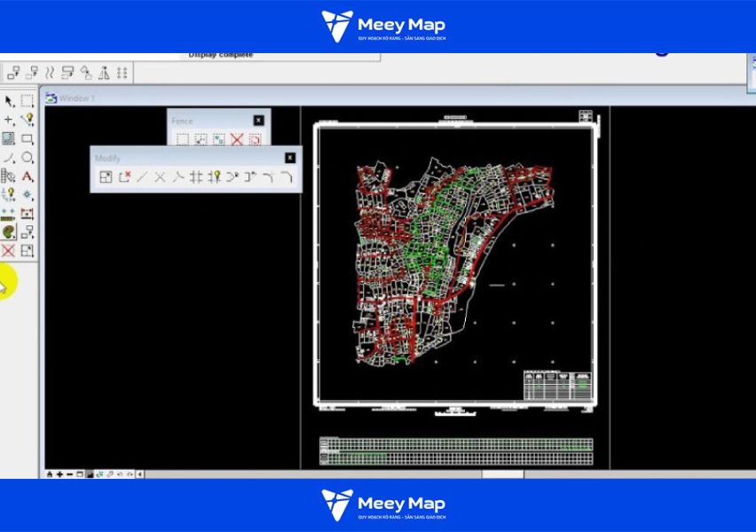Choose the Place Point plus tool
This screenshot has height=532, width=756.
tap(9, 120)
